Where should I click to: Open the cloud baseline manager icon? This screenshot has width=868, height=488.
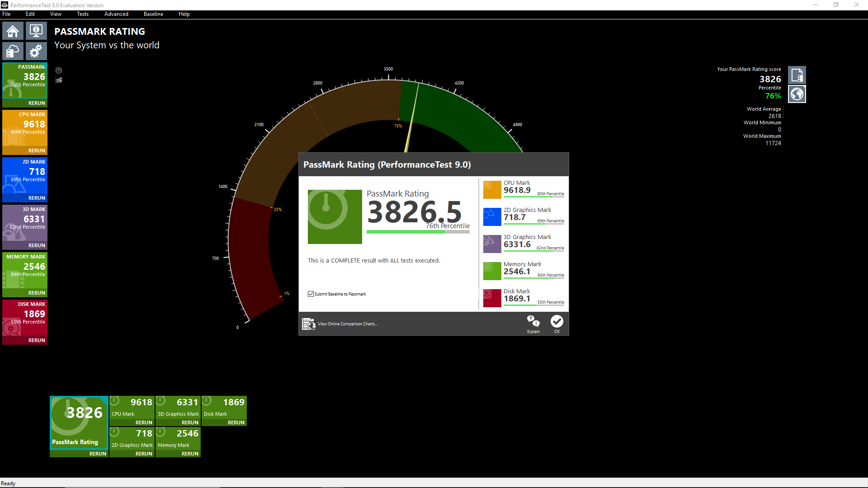(13, 52)
